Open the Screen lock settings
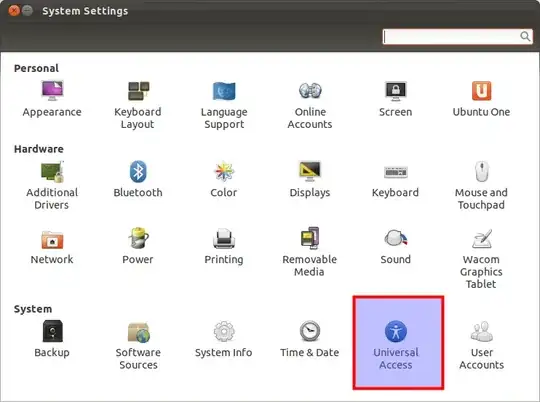Screen dimensions: 540x402 click(395, 99)
